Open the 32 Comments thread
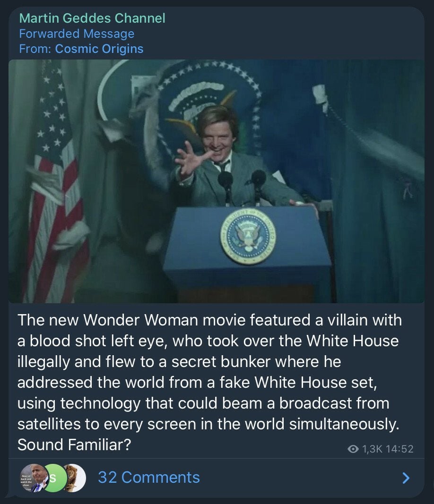This screenshot has height=504, width=434. [x=148, y=478]
